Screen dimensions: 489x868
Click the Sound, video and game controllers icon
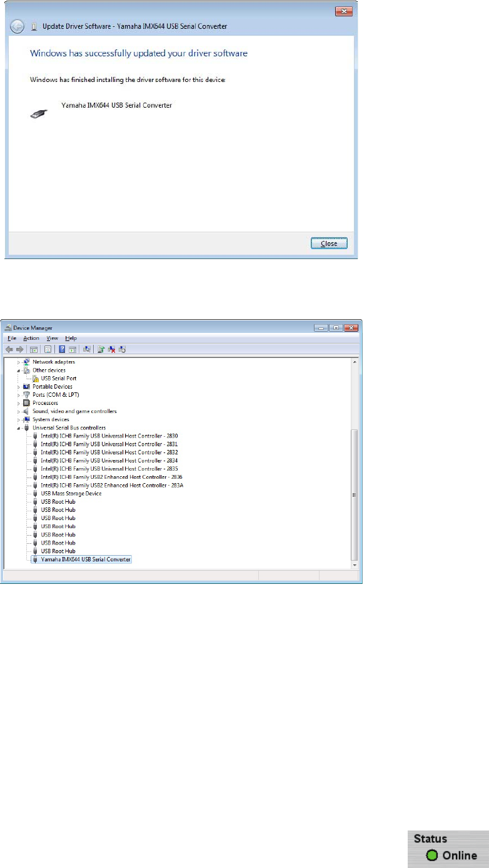[27, 411]
